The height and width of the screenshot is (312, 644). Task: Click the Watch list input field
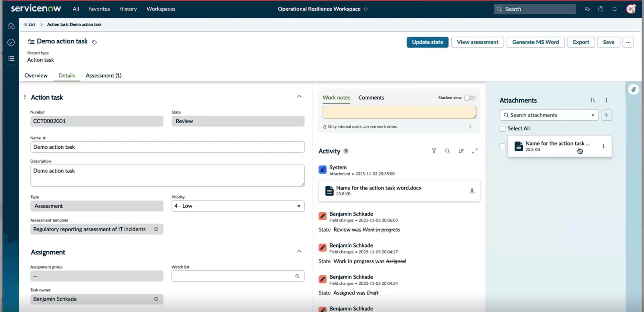tap(238, 276)
